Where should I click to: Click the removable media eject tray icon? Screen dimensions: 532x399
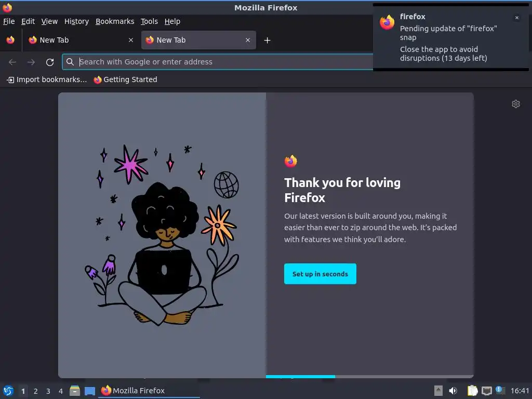click(x=438, y=391)
